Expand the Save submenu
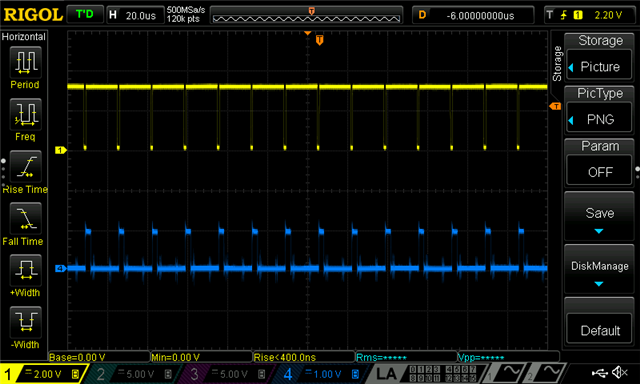The image size is (640, 384). coord(599,216)
